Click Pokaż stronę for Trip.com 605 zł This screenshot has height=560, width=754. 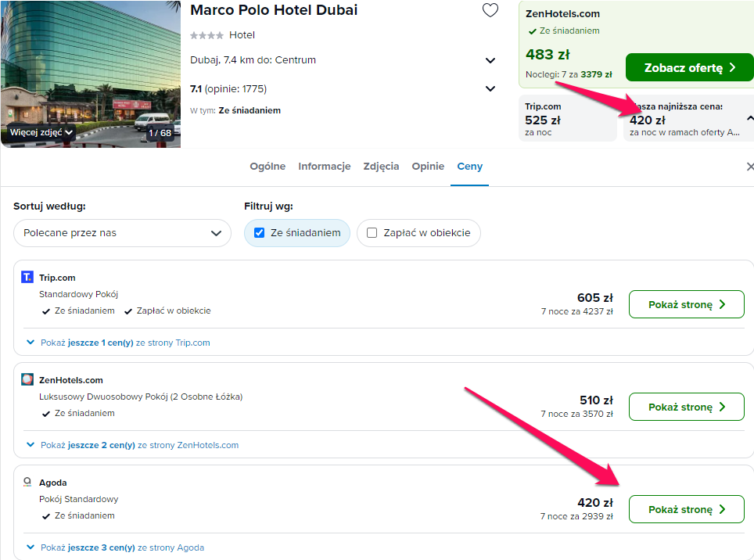tap(686, 304)
